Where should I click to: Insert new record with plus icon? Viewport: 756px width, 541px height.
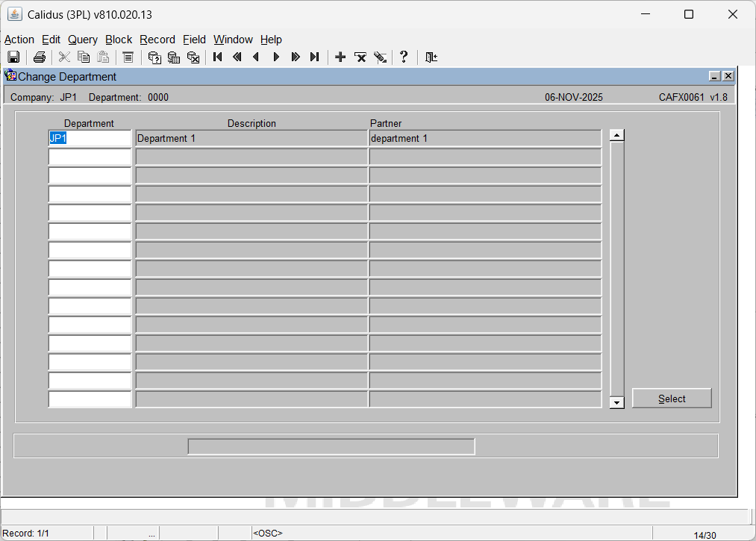[340, 57]
